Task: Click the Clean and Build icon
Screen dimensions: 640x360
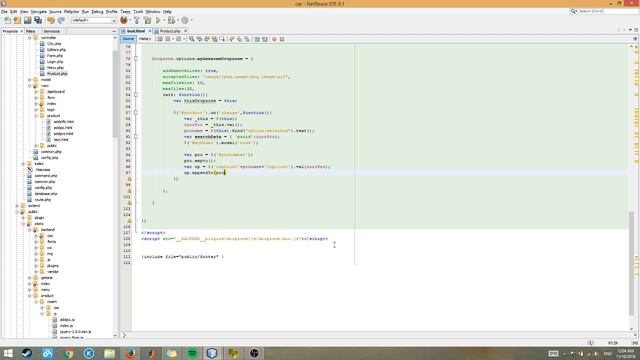Action: click(147, 20)
